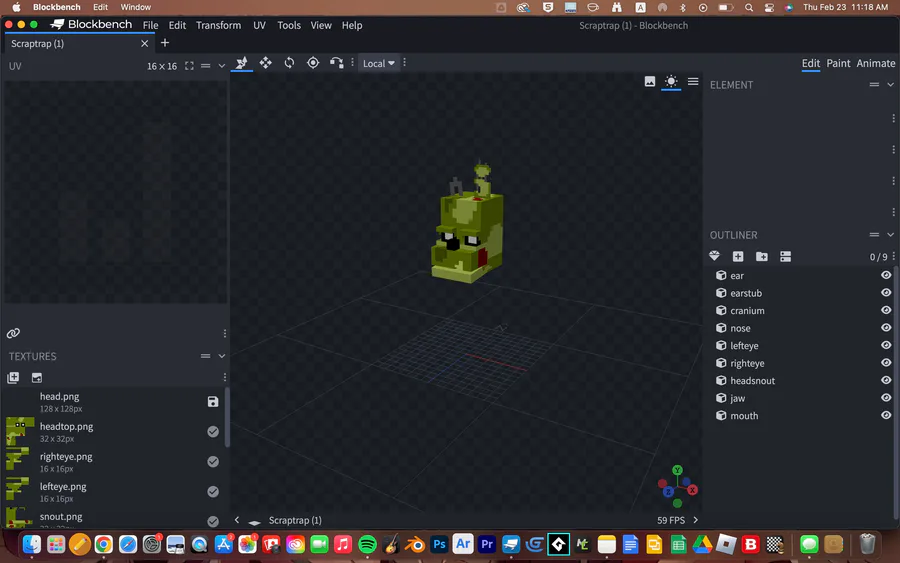Open viewport background image options
This screenshot has height=563, width=900.
coord(650,81)
